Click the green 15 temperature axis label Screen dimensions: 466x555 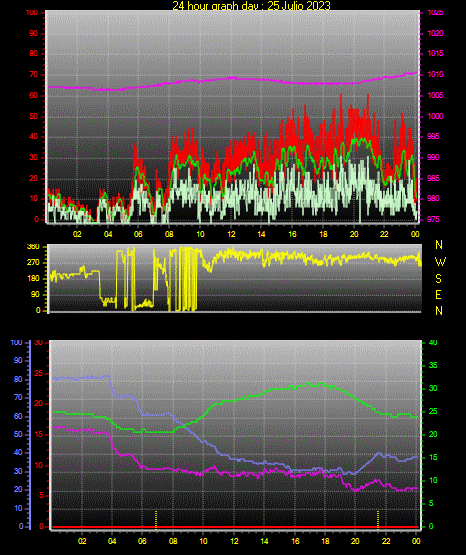433,457
